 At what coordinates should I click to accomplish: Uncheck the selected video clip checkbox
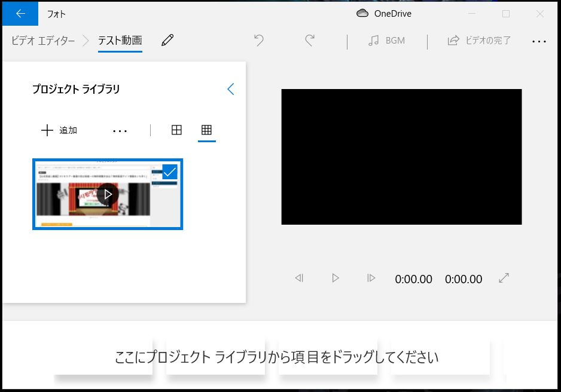(x=170, y=172)
